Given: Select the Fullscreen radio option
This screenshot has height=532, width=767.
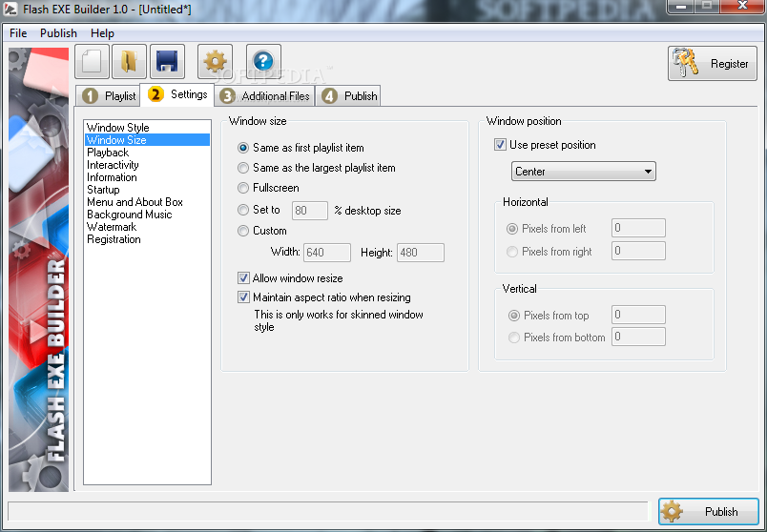Looking at the screenshot, I should coord(267,188).
